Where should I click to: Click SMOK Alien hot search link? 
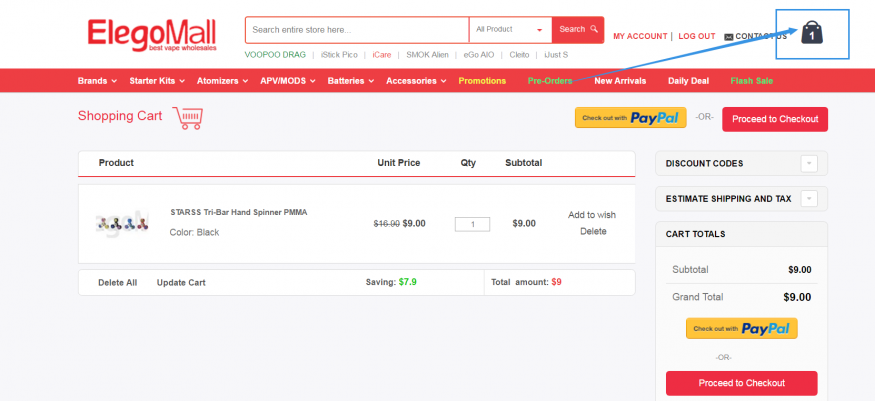point(427,55)
